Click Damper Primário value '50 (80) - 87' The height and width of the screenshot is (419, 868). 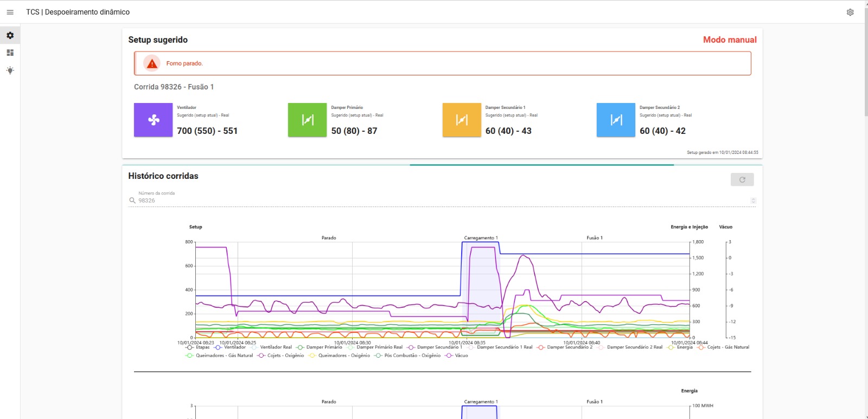pos(354,131)
